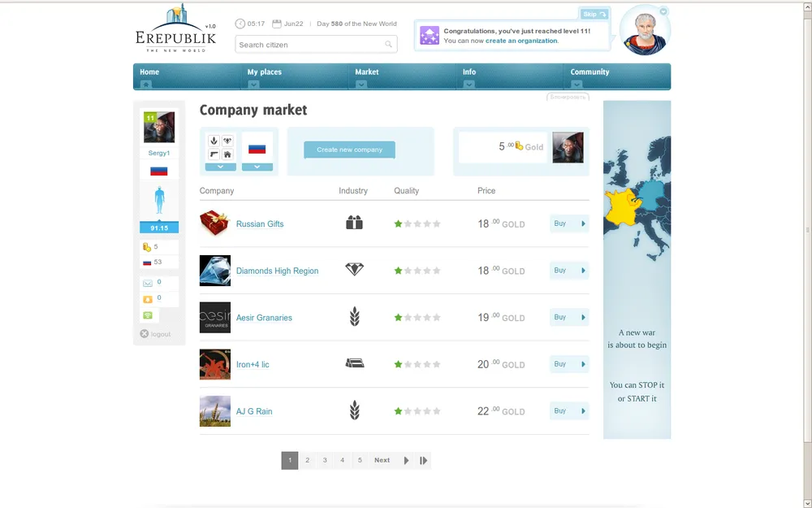
Task: Buy the Diamonds High Region company
Action: 569,271
